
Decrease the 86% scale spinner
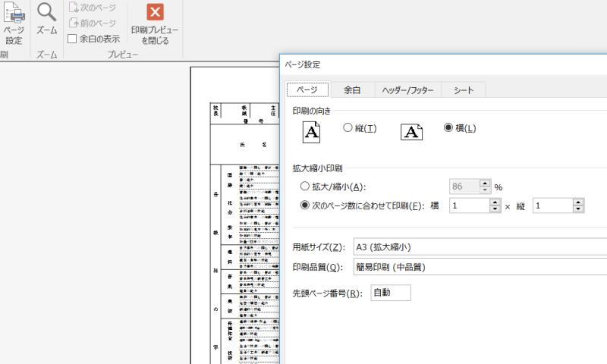coord(485,190)
